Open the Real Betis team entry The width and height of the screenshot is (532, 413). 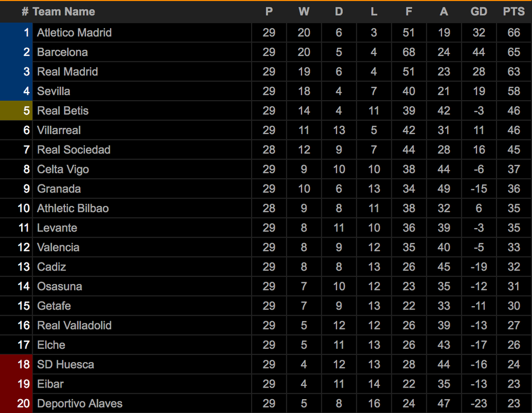[x=63, y=111]
